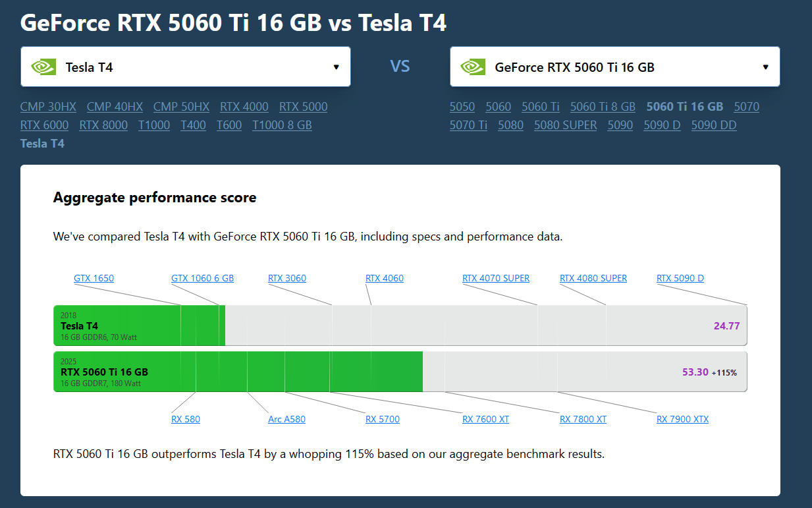Choose the T1000 8 GB link

tap(282, 125)
